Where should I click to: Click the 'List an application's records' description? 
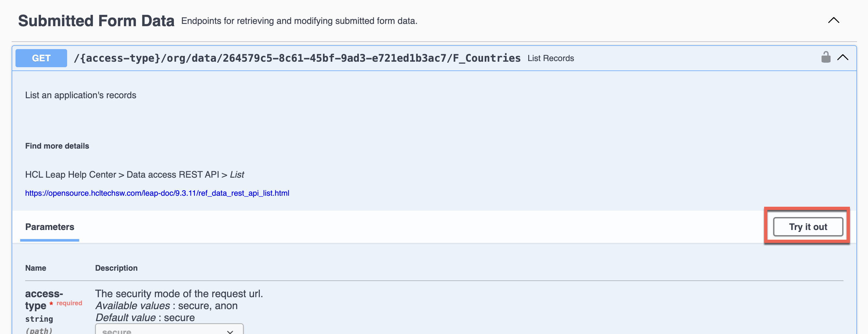click(81, 95)
